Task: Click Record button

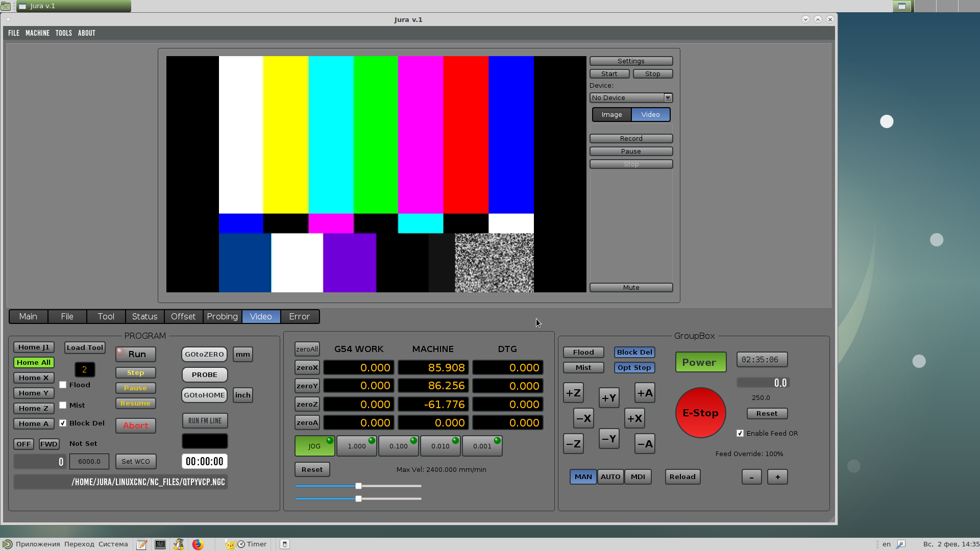Action: 631,139
